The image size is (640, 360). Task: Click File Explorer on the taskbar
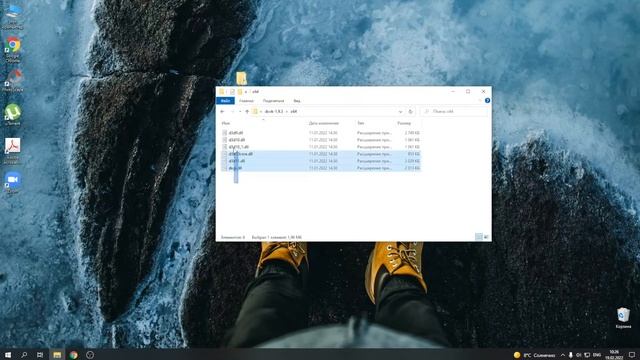click(57, 355)
